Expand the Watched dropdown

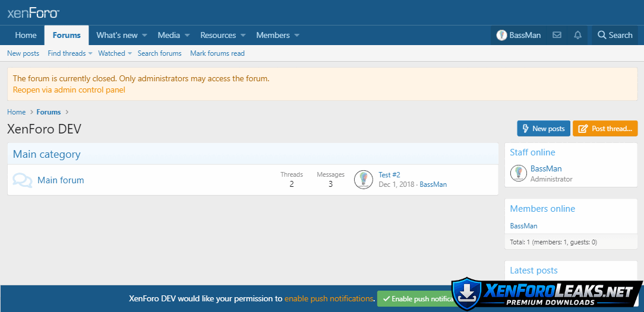click(130, 53)
